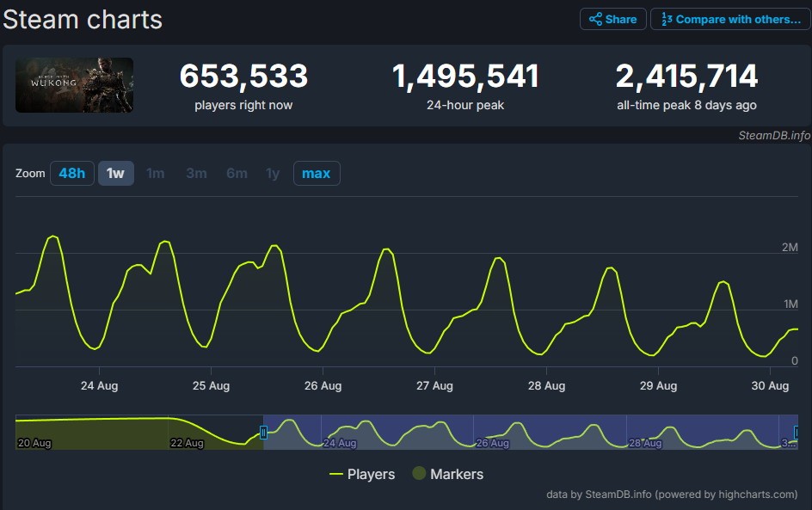This screenshot has width=812, height=510.
Task: Click the SteamDB.info watermark text
Action: tap(773, 135)
